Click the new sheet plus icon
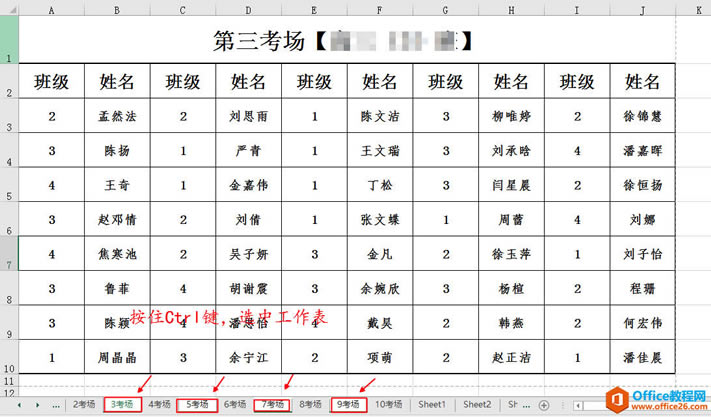711x417 pixels. coord(544,405)
